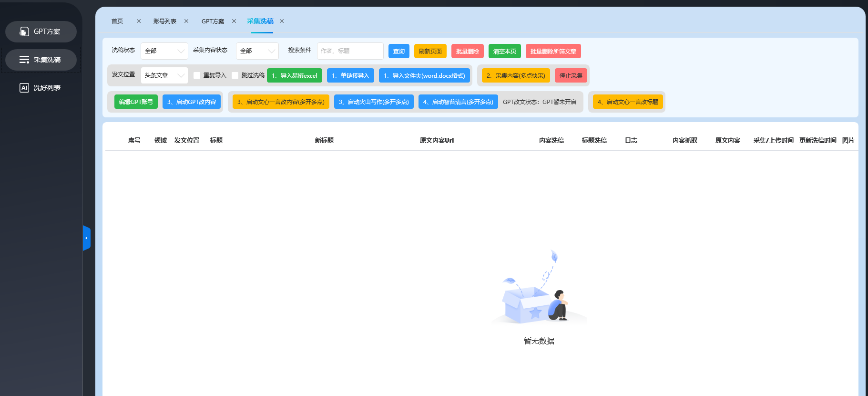Screen dimensions: 868x396
Task: Toggle the 跳过洗稿 checkbox
Action: coord(235,75)
